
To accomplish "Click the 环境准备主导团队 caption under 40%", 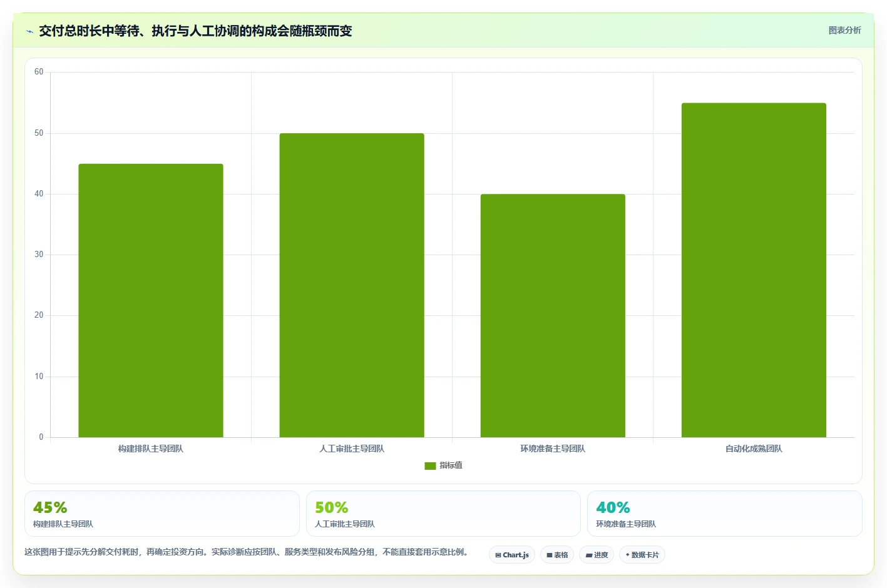I will (626, 524).
